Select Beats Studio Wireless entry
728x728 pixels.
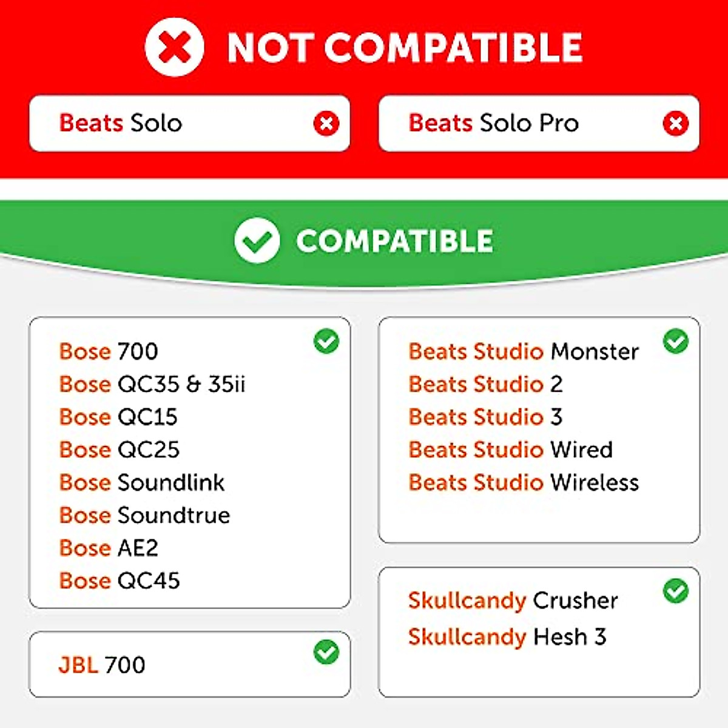click(x=524, y=482)
